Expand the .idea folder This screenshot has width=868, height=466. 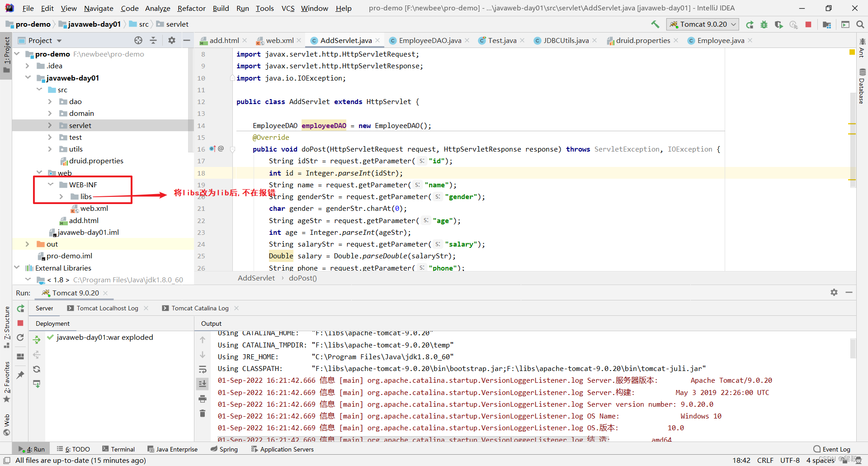pos(28,66)
